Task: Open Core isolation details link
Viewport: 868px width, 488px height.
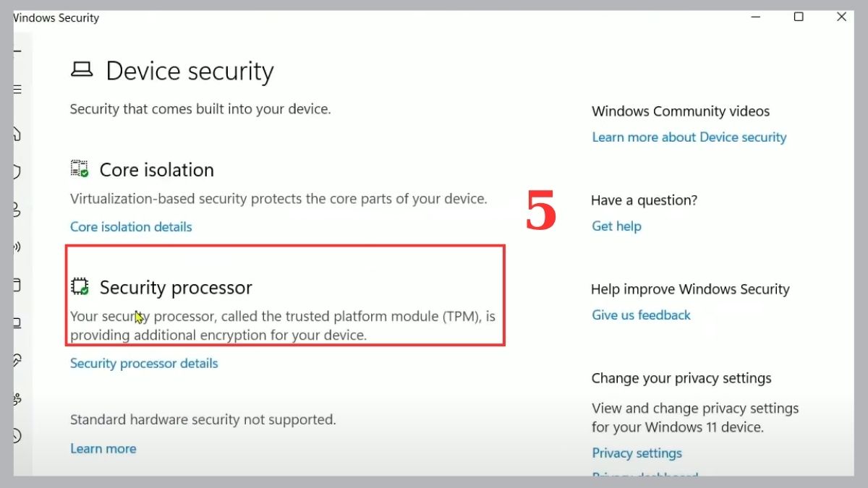Action: point(131,227)
